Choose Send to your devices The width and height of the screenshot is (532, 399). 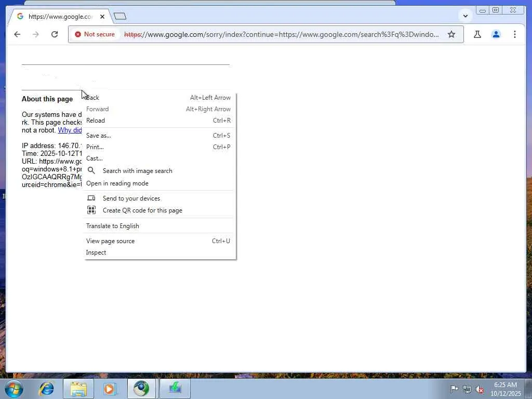click(159, 198)
